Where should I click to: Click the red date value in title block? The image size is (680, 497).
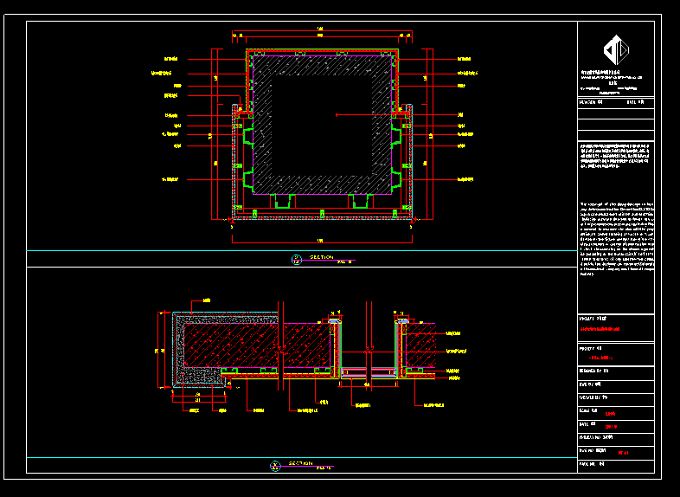[x=611, y=425]
